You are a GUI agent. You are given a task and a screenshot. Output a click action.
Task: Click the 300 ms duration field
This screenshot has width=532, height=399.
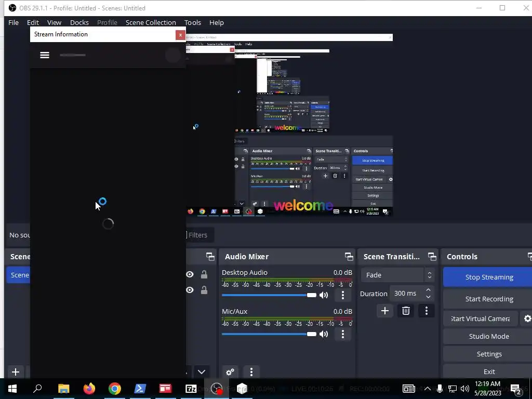(x=406, y=294)
